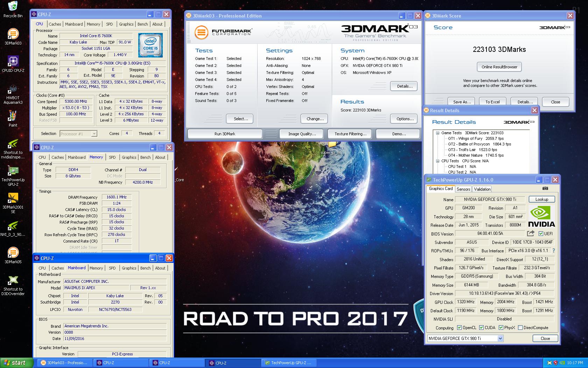Collapse the Game Tests tree node
Screen dimensions: 588x368
(437, 133)
